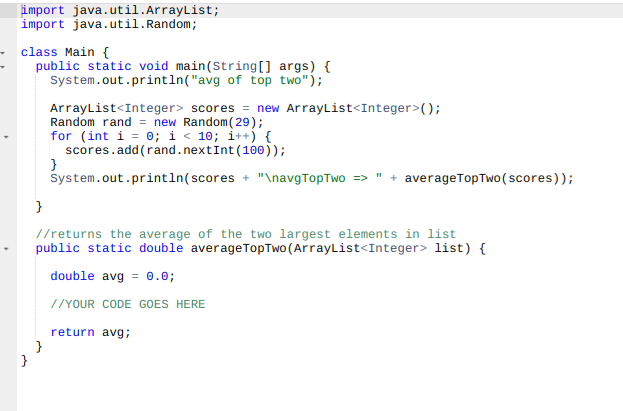This screenshot has width=623, height=411.
Task: Click 'averageTopTwo' in the method declaration
Action: pos(238,248)
